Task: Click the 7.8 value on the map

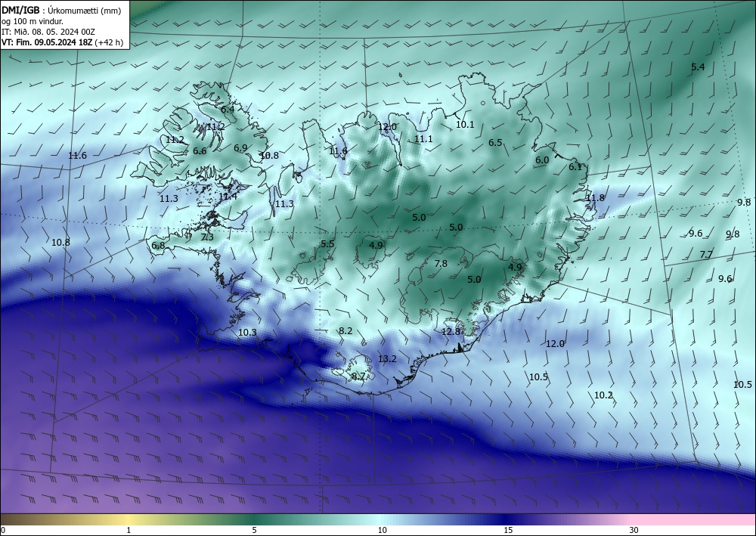Action: point(441,264)
